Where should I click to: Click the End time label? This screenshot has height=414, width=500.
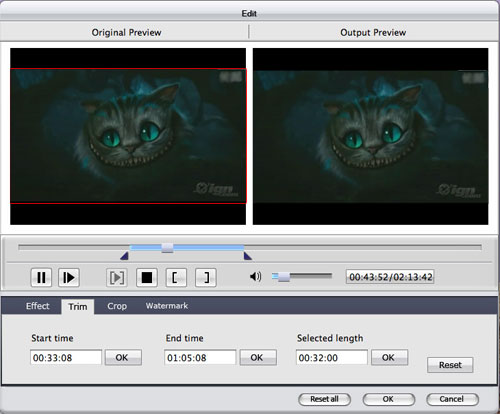coord(185,338)
